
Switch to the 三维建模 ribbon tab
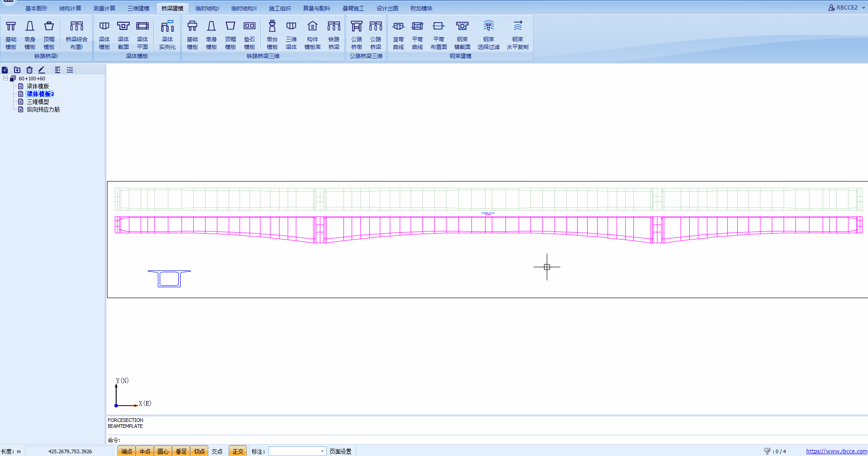[138, 8]
